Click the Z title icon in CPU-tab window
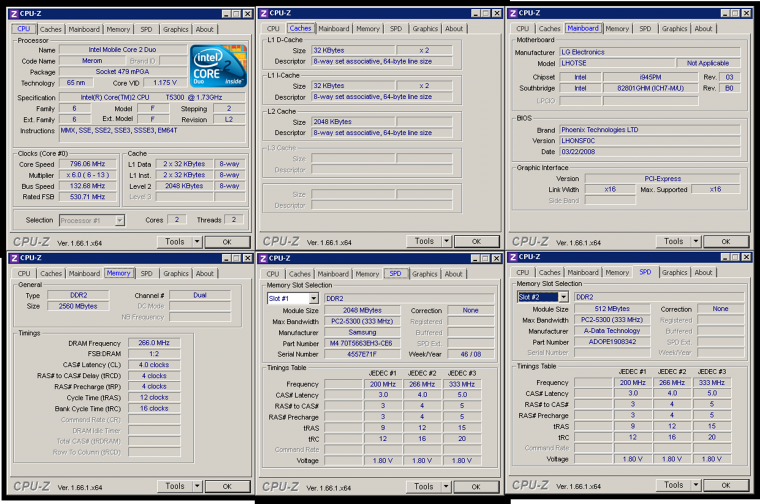The width and height of the screenshot is (760, 504). [14, 14]
